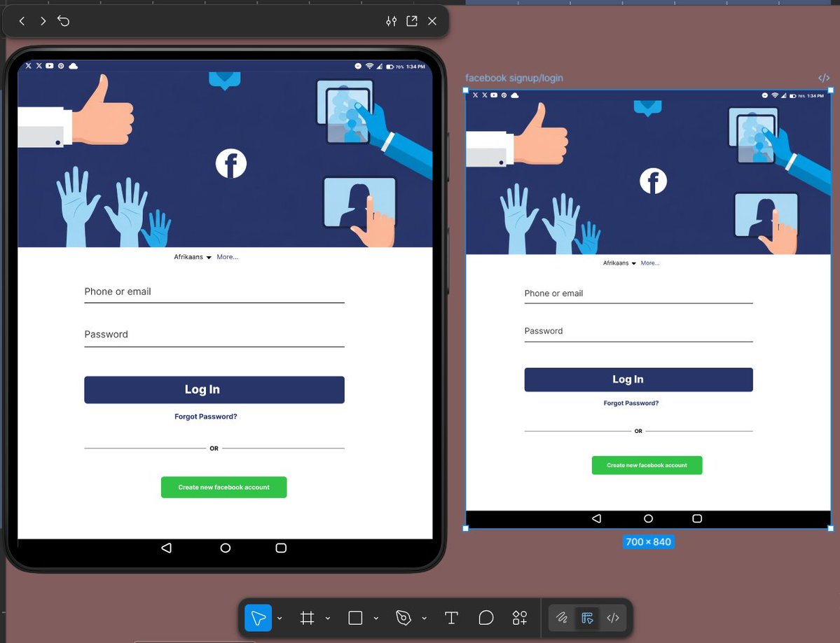Click Log In button on canvas frame
This screenshot has width=840, height=643.
(x=638, y=380)
